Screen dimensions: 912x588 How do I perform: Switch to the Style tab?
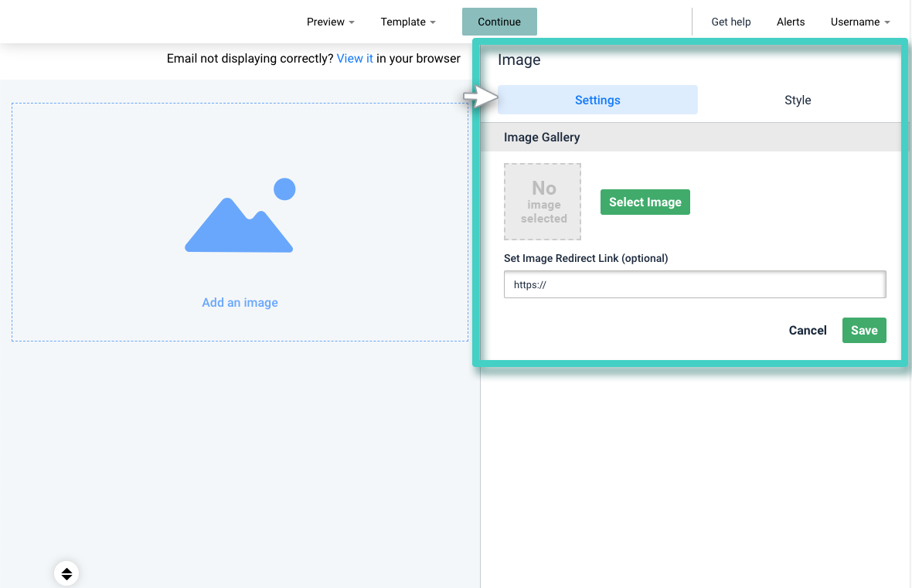pyautogui.click(x=798, y=100)
